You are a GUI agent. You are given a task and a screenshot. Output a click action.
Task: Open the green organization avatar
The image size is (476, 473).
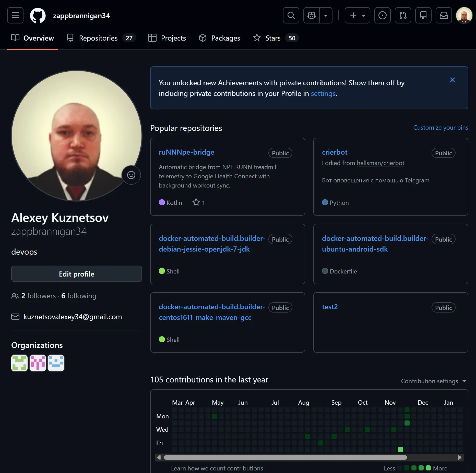click(19, 363)
